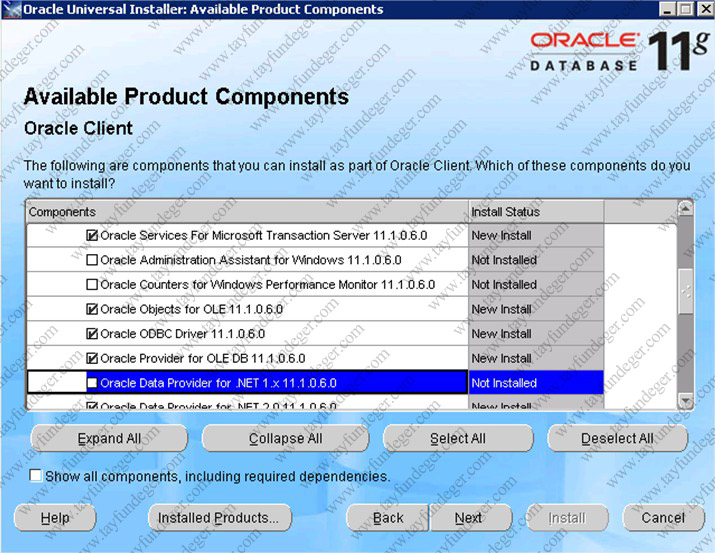Viewport: 715px width, 553px height.
Task: Click the scroll up arrow of component list
Action: point(685,208)
